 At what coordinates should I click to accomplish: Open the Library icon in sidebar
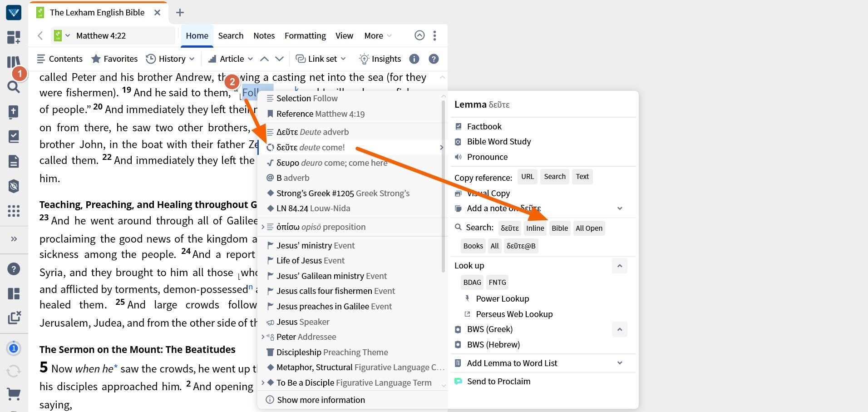(14, 61)
